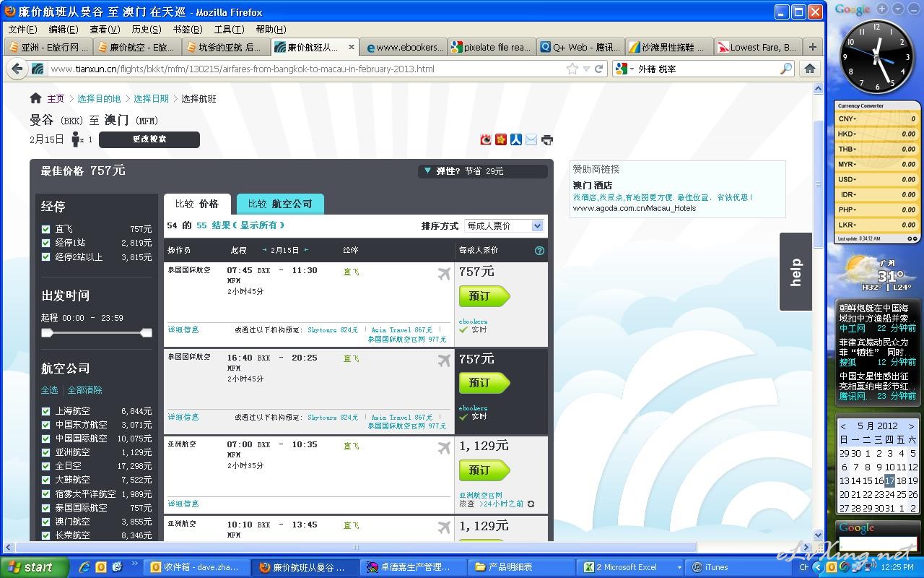Open Microsoft Excel taskbar button

(632, 567)
